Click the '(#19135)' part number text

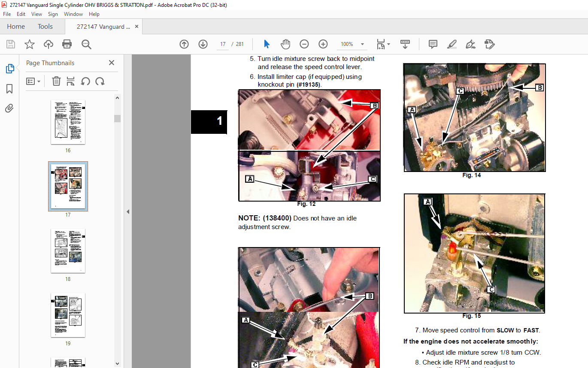coord(309,85)
